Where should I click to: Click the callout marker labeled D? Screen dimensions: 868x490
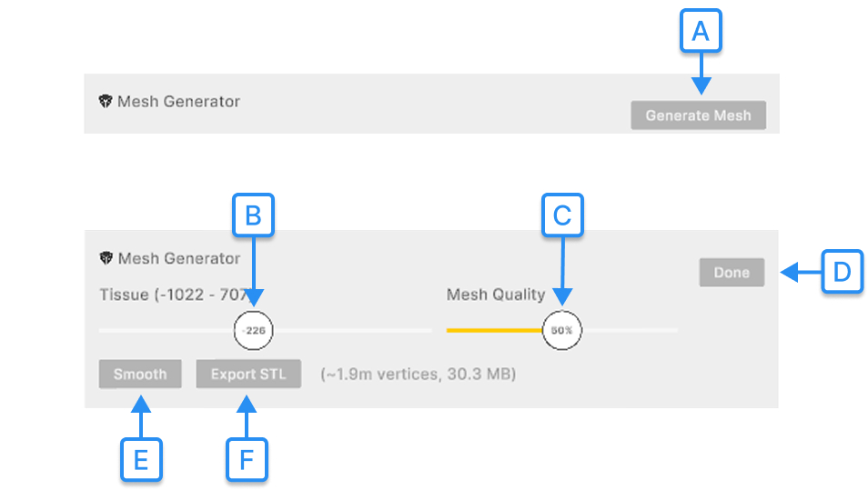(842, 272)
